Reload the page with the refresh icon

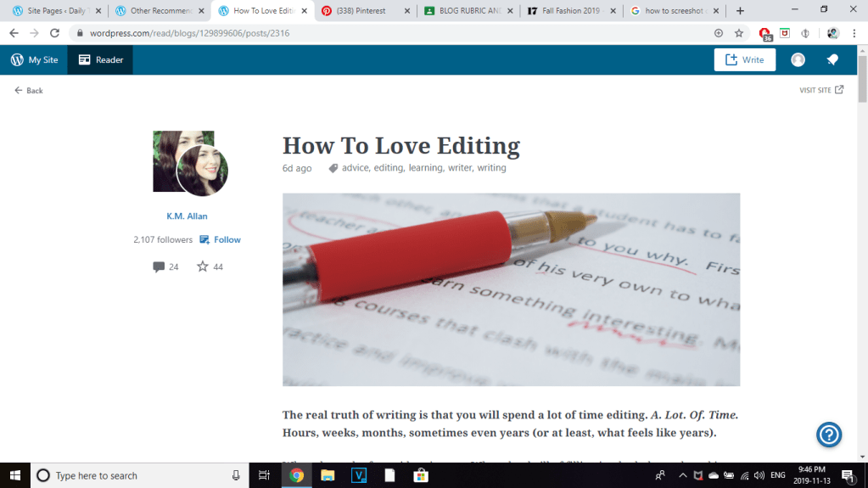[54, 33]
